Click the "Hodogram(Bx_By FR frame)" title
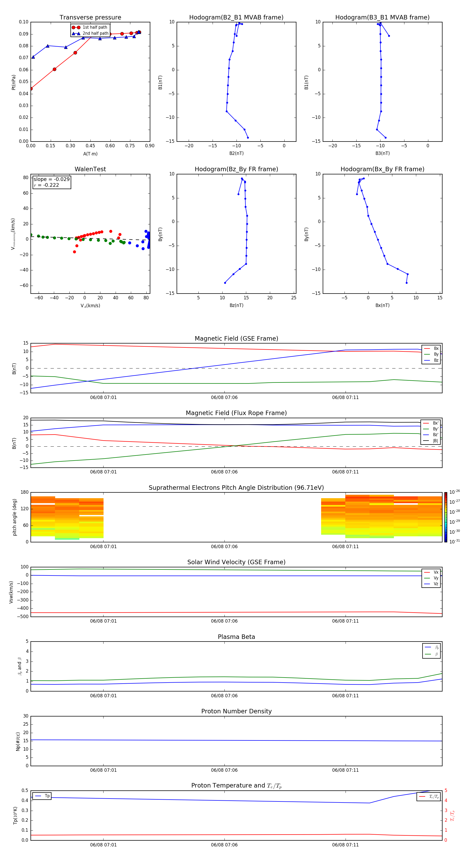Image resolution: width=473 pixels, height=868 pixels. click(x=382, y=169)
